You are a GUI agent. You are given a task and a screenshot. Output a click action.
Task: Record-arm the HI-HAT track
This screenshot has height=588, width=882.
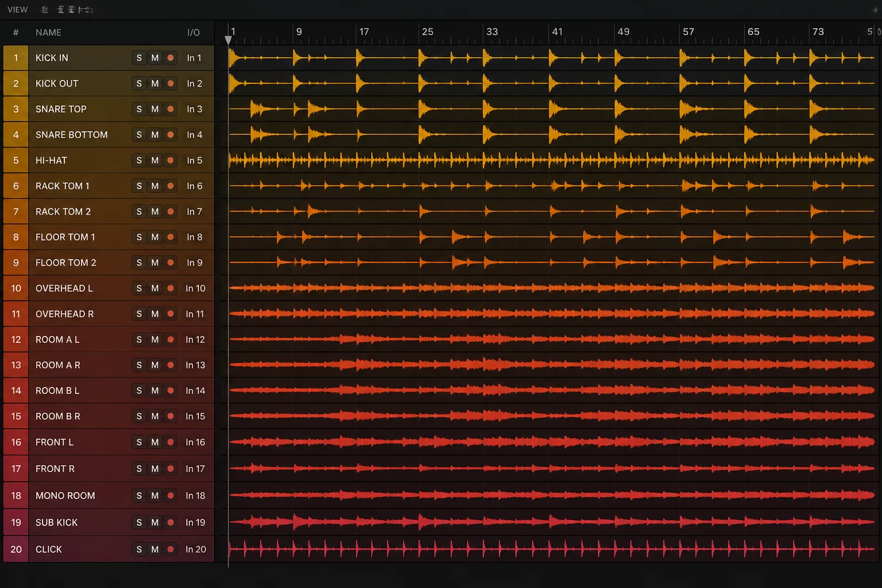click(171, 160)
